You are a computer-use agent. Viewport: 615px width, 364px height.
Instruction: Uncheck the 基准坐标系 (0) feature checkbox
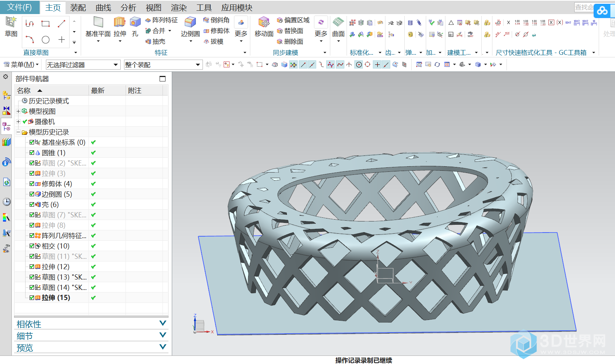coord(32,142)
